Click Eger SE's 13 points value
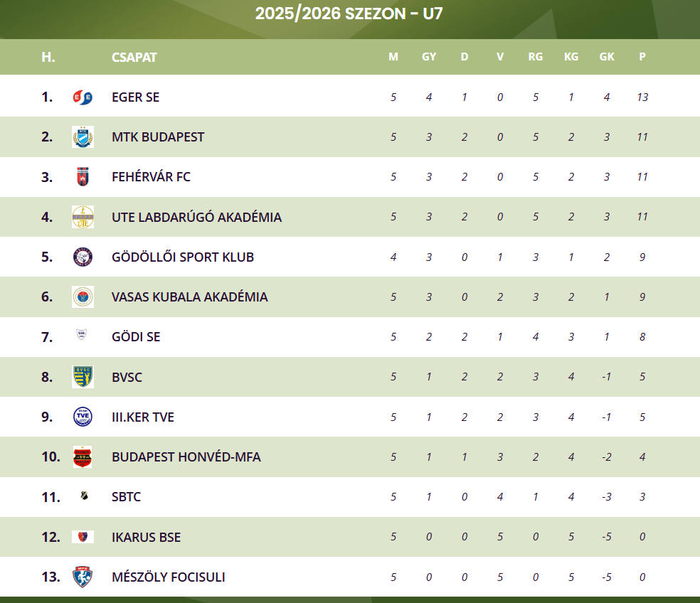 (x=642, y=97)
